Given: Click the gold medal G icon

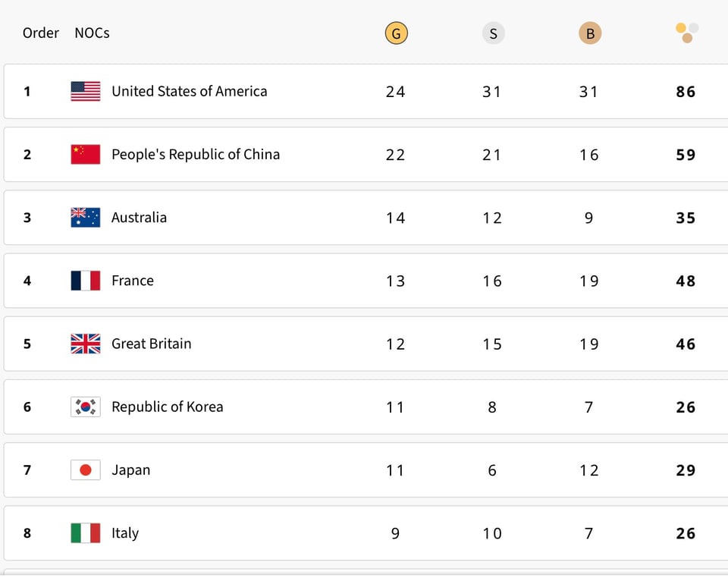Looking at the screenshot, I should point(396,33).
